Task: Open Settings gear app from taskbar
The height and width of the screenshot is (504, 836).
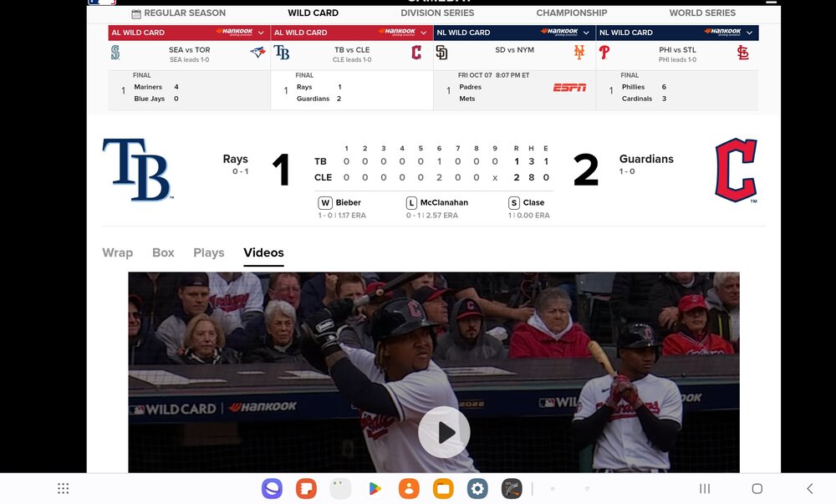Action: [477, 489]
